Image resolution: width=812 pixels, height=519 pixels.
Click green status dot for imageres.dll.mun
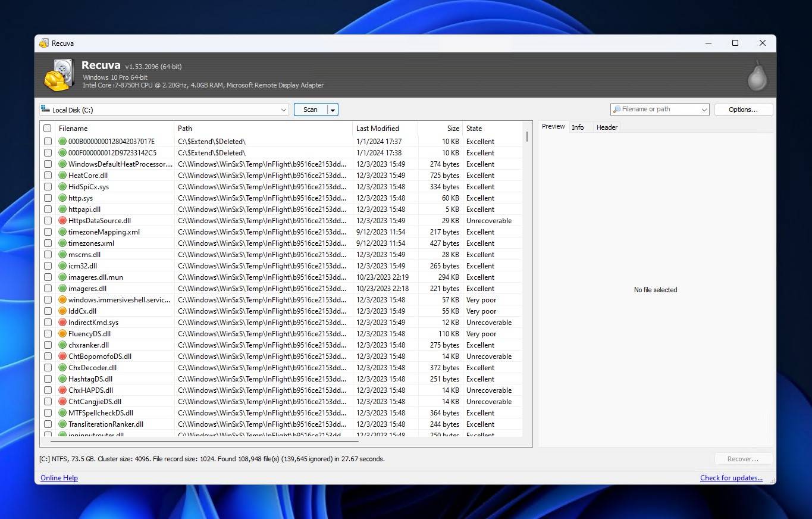pyautogui.click(x=62, y=277)
